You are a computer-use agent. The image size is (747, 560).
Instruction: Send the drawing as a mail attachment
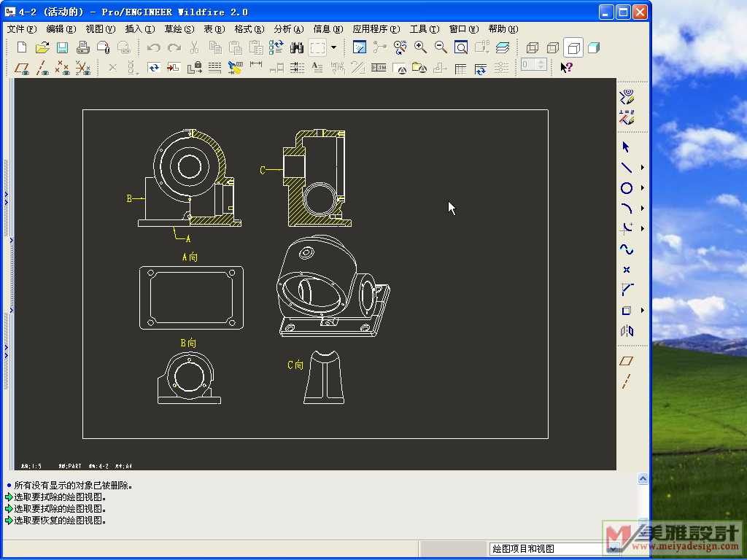(104, 47)
